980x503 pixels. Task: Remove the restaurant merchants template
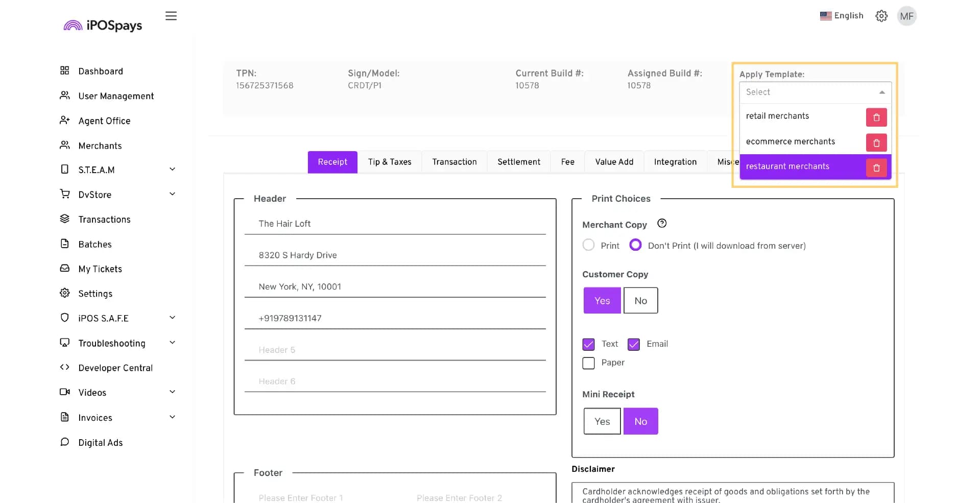pyautogui.click(x=876, y=167)
